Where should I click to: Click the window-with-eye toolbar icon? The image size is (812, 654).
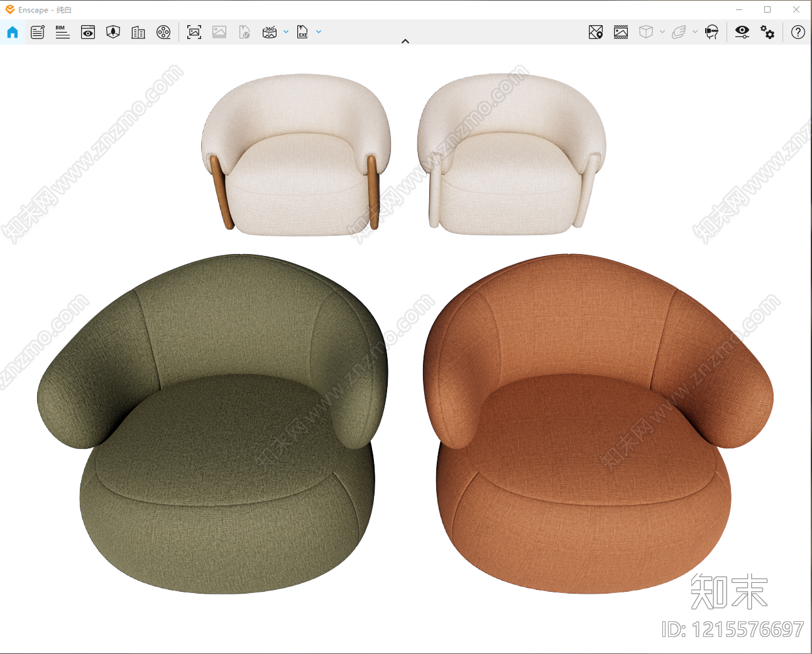(88, 32)
